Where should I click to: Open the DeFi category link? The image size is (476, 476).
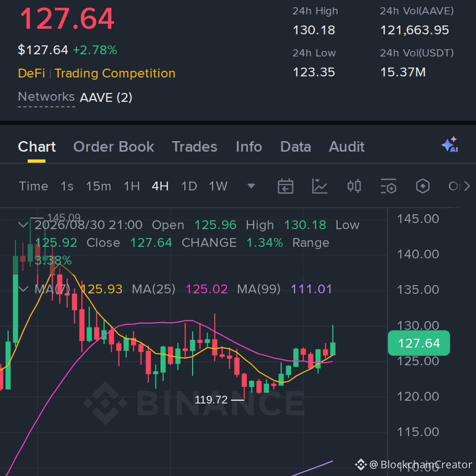[31, 74]
